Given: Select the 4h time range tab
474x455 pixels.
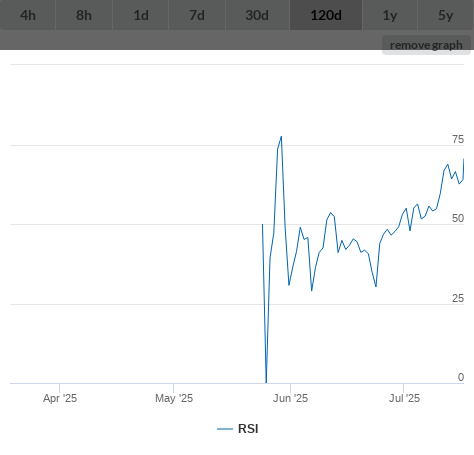Looking at the screenshot, I should click(x=28, y=15).
